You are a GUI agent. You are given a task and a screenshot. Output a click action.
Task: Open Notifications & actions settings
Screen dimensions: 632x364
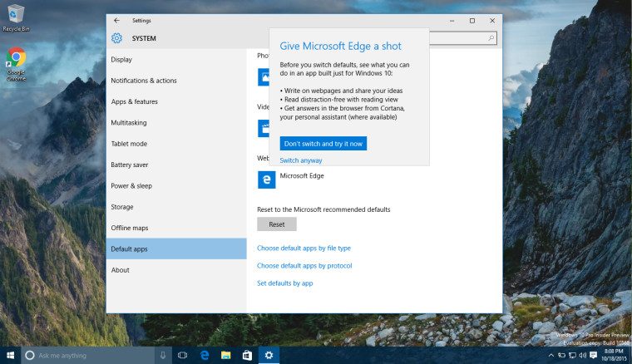point(144,81)
